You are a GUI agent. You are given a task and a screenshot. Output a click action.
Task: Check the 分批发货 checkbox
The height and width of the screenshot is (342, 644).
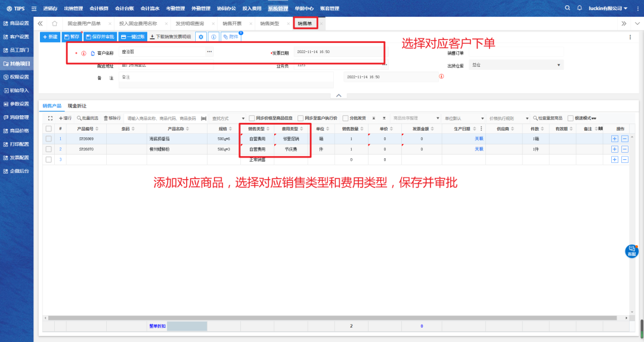[x=345, y=118]
